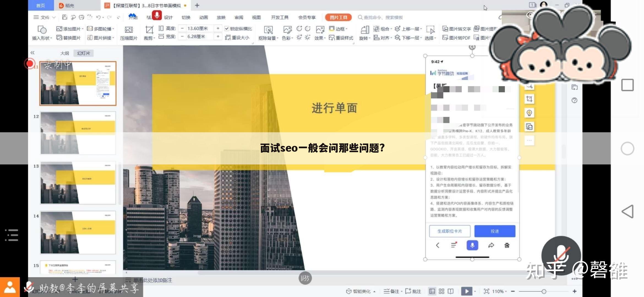Expand the Bring Forward (上移一层) dropdown

tap(421, 29)
